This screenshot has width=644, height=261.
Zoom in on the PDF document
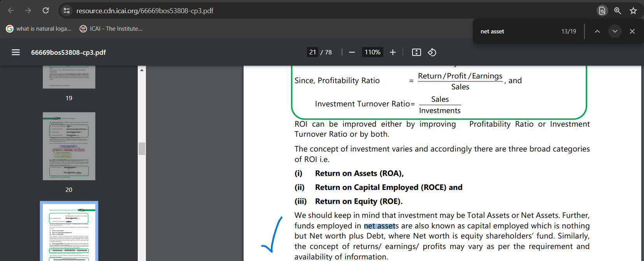click(x=393, y=52)
